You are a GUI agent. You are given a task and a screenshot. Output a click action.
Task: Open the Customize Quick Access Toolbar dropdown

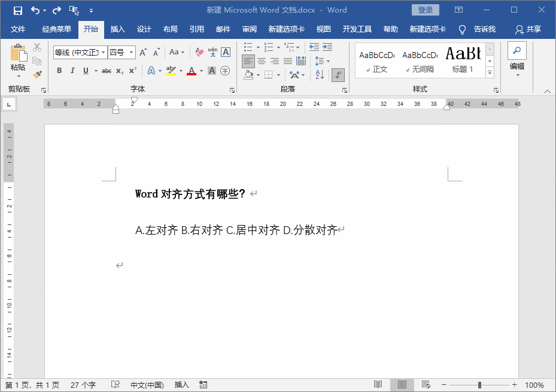click(91, 11)
